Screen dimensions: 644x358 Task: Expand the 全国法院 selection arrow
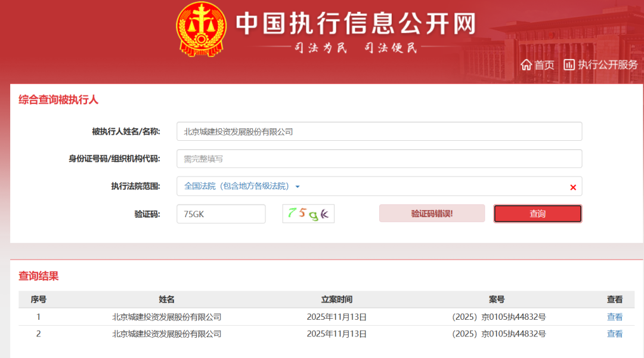tap(298, 186)
